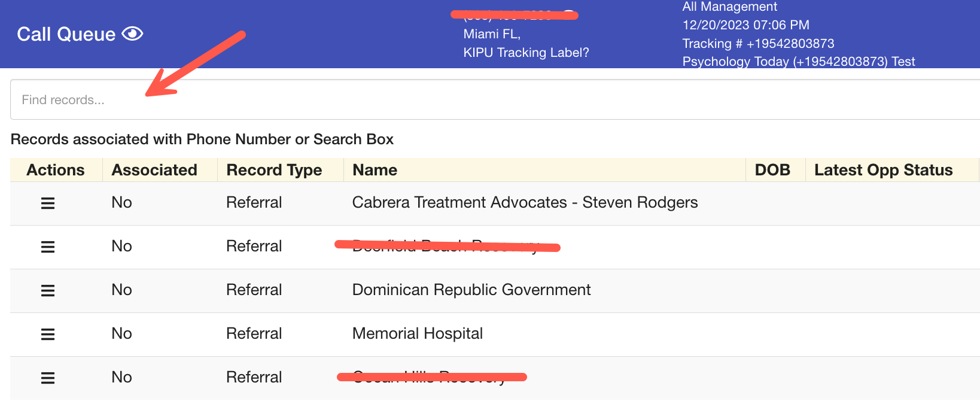Click the KIPU Tracking Label text
Screen dimensions: 980x407
click(526, 53)
